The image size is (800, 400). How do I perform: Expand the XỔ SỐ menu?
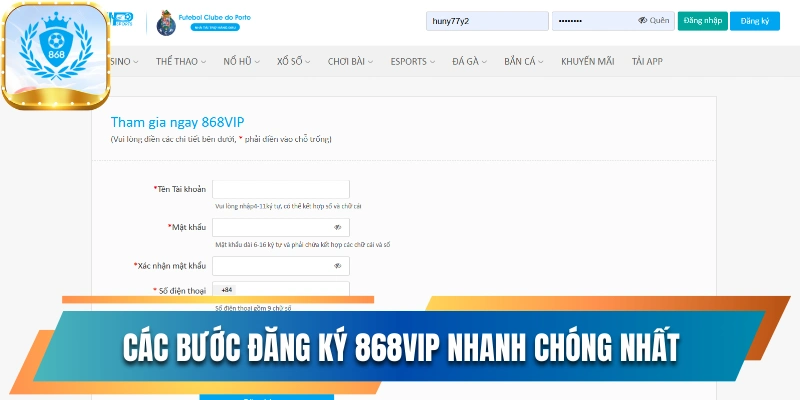click(x=293, y=61)
